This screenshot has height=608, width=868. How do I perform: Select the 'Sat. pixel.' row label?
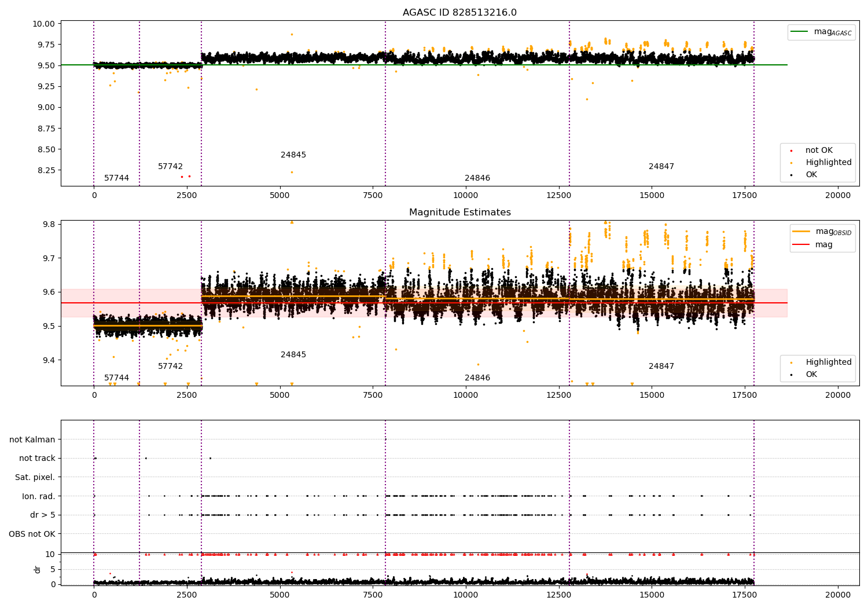click(35, 478)
